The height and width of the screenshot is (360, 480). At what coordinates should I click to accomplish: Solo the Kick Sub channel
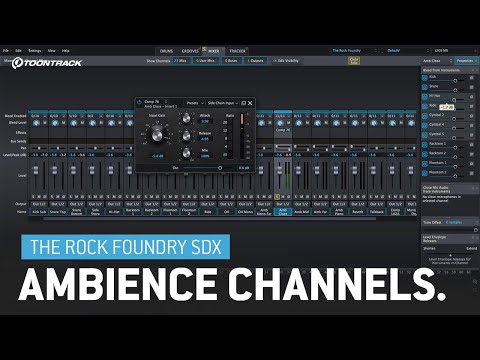(x=33, y=197)
